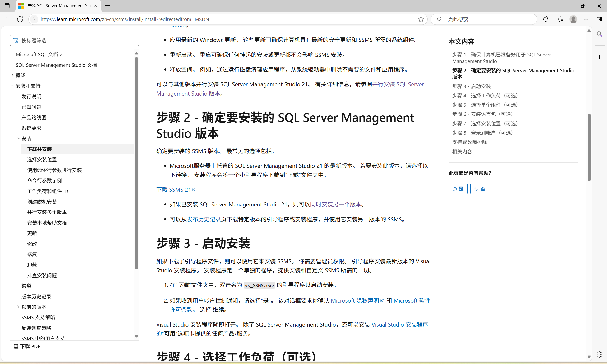Go back to the previous page
The height and width of the screenshot is (364, 607).
pyautogui.click(x=7, y=19)
